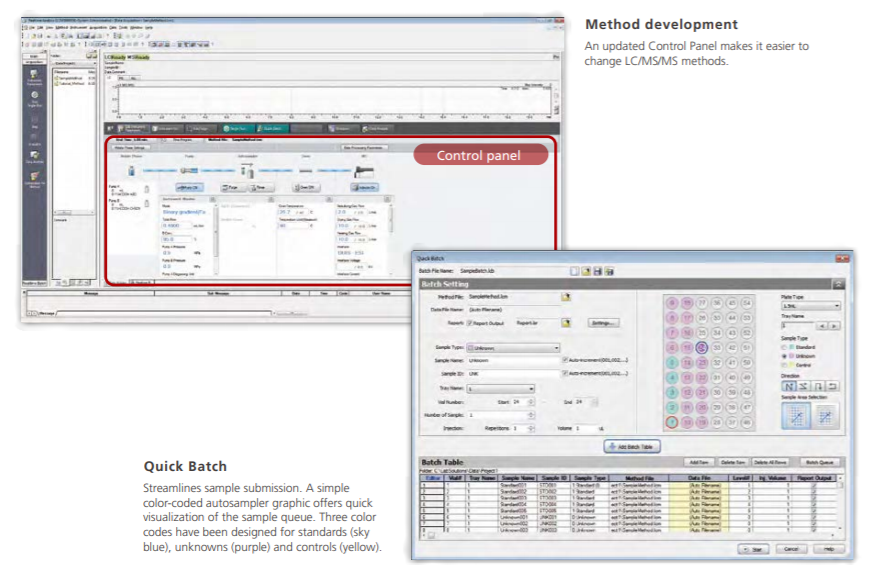
Task: Click the Data File column header
Action: point(698,478)
